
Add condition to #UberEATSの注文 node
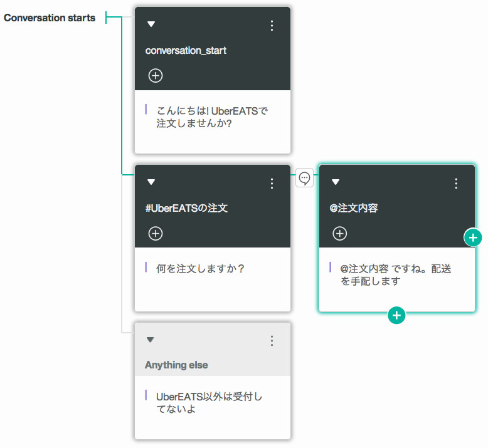156,234
